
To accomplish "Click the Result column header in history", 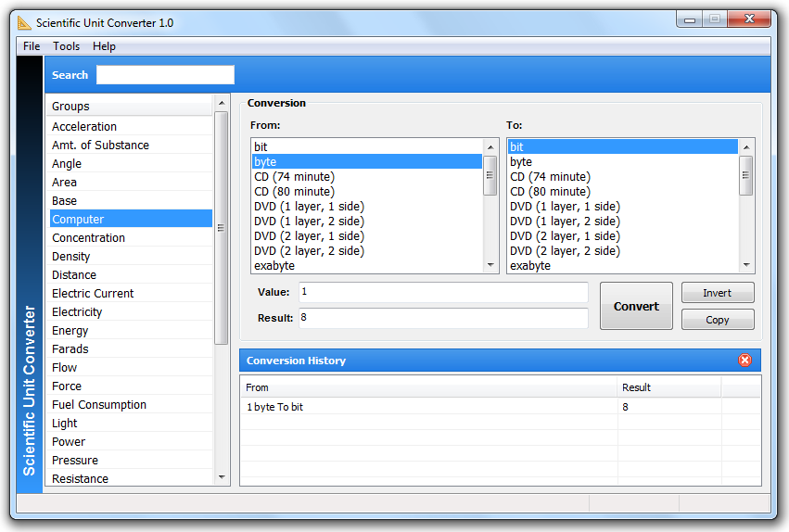I will tap(669, 387).
